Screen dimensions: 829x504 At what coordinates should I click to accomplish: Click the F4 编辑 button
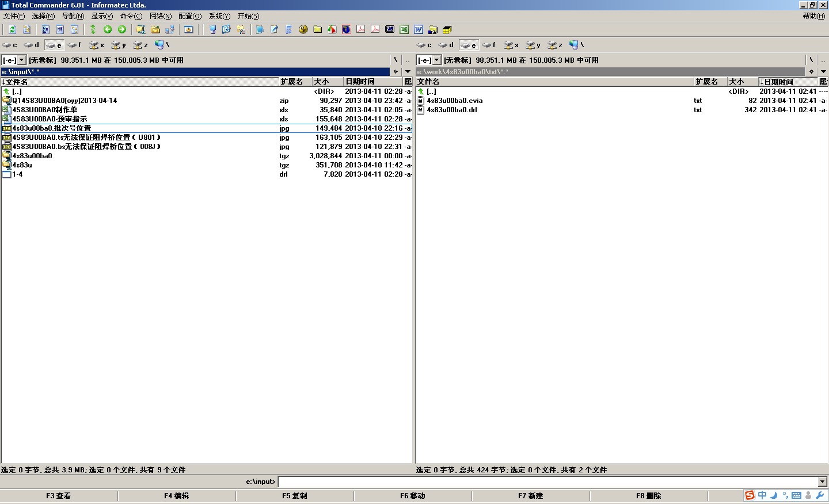coord(177,495)
